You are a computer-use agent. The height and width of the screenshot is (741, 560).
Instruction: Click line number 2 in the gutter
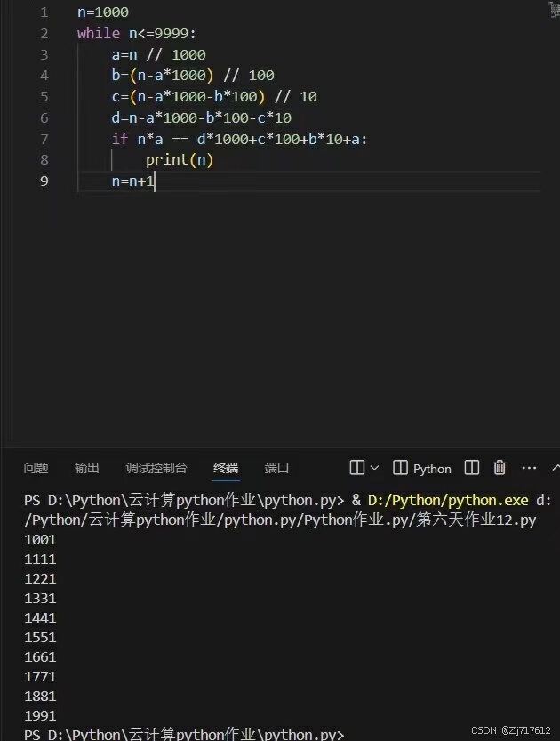(44, 34)
